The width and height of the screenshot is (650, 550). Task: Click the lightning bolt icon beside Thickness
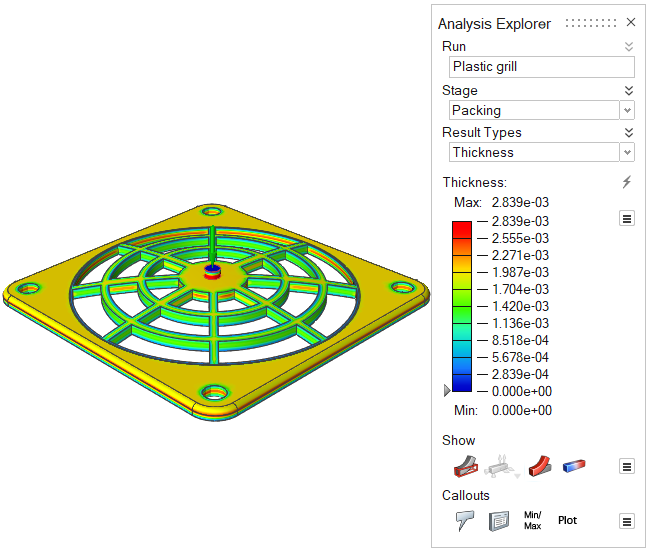coord(627,182)
